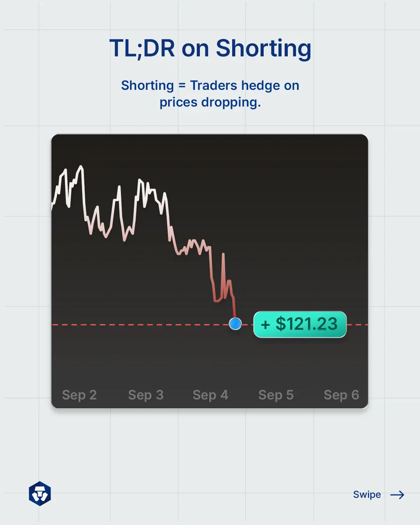
Task: Select the Sep 4 axis label
Action: pyautogui.click(x=210, y=395)
